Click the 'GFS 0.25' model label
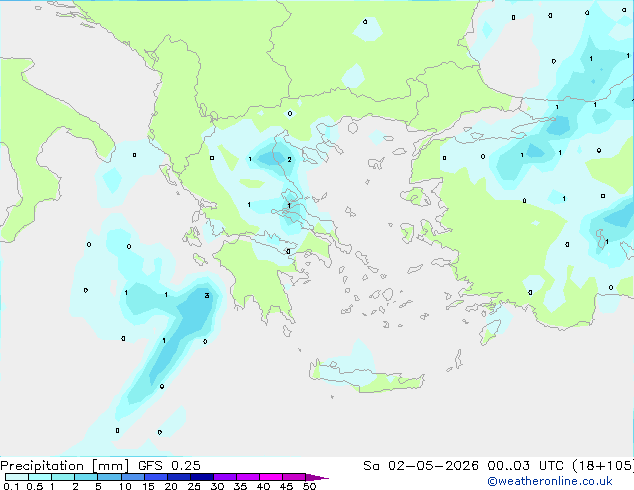This screenshot has width=634, height=490. click(x=169, y=466)
